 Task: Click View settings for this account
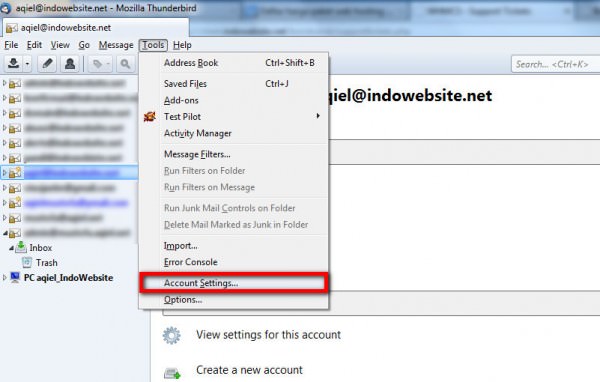tap(268, 335)
